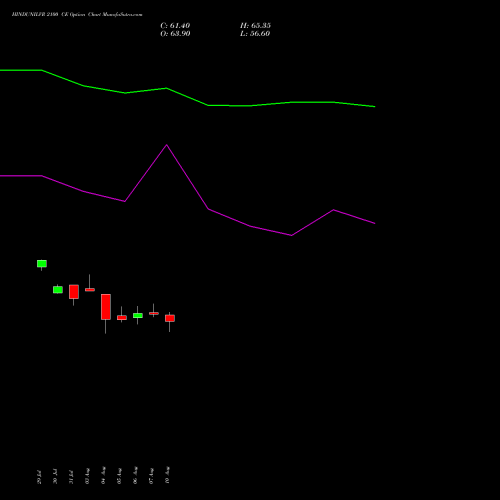Select the open value O: 63.90
This screenshot has width=500, height=500.
175,34
